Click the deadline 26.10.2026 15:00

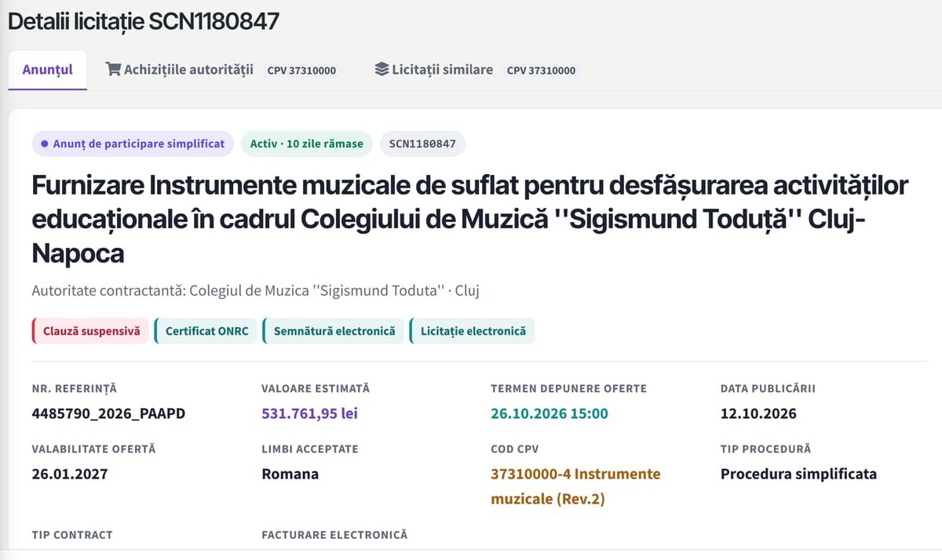549,413
